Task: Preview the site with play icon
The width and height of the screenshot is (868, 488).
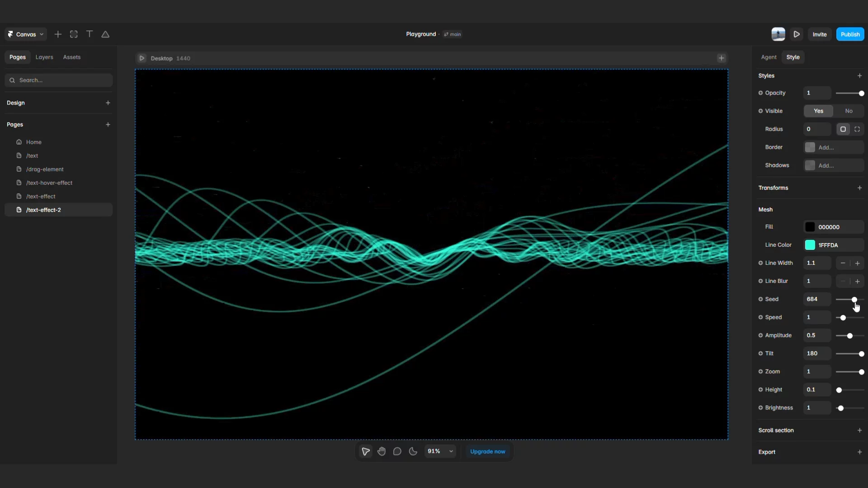Action: tap(797, 34)
